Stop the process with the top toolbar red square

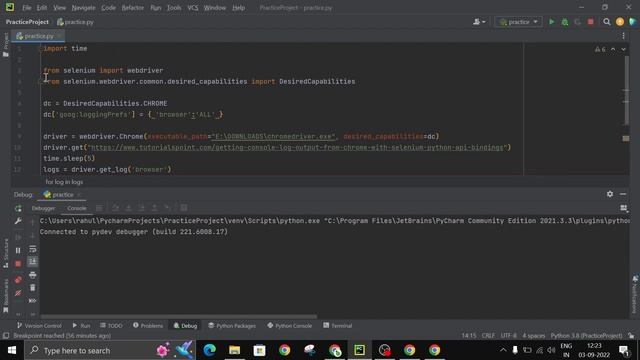pyautogui.click(x=591, y=22)
